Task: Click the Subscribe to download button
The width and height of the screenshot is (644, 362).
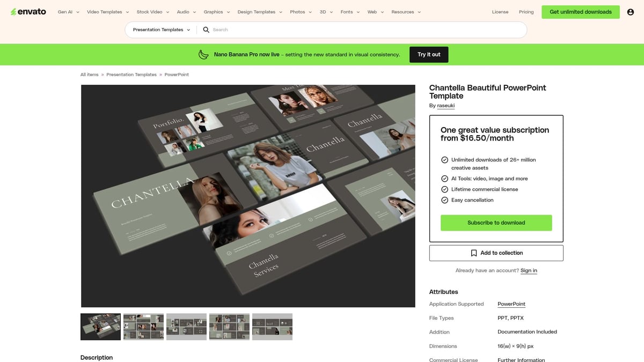Action: point(496,222)
